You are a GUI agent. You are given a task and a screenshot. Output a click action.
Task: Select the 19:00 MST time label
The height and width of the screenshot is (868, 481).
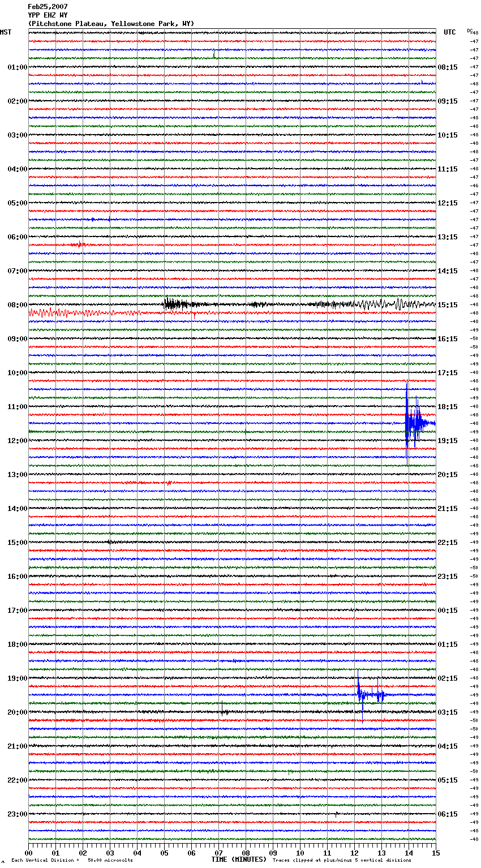click(18, 678)
